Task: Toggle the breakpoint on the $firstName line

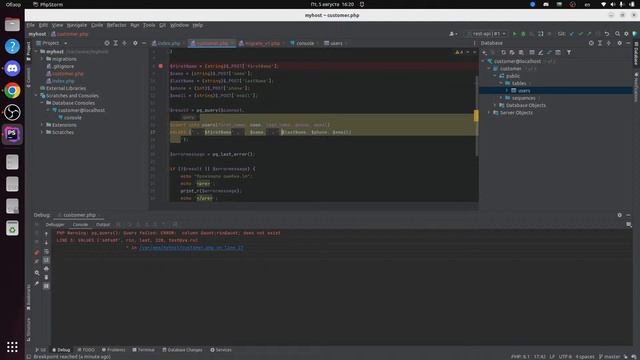Action: click(x=161, y=66)
